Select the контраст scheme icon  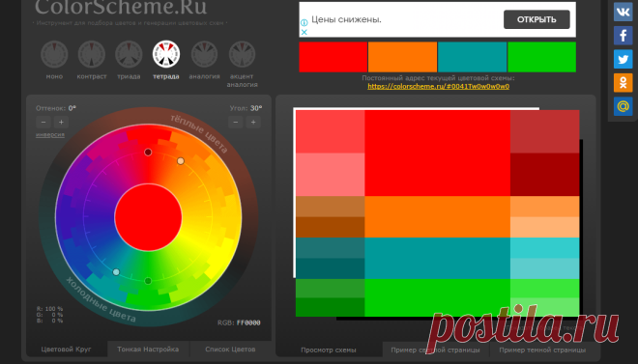pos(92,54)
